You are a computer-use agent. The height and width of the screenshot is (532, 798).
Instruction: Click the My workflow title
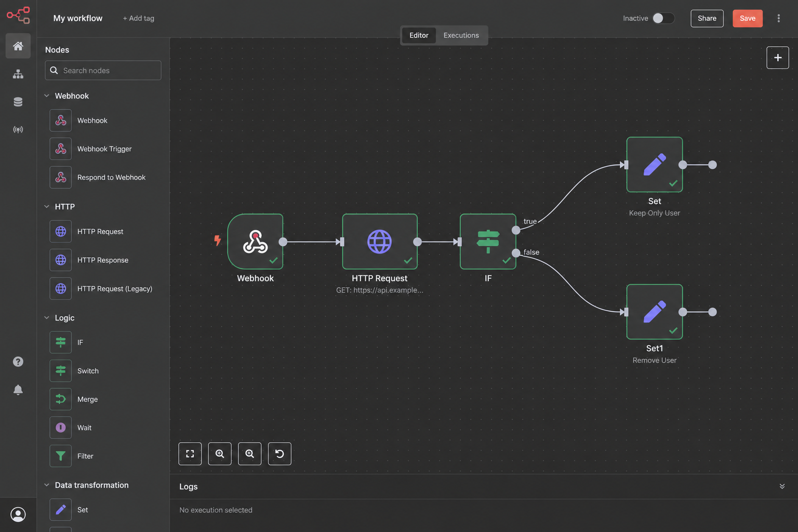pos(78,18)
